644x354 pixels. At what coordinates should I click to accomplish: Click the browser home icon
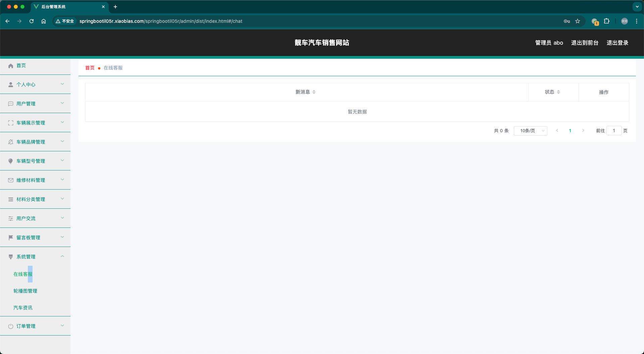44,21
